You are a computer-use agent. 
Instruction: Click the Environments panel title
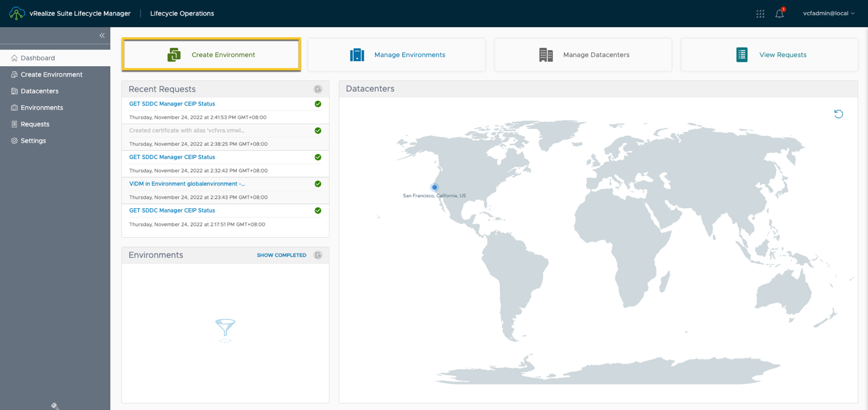pos(155,255)
